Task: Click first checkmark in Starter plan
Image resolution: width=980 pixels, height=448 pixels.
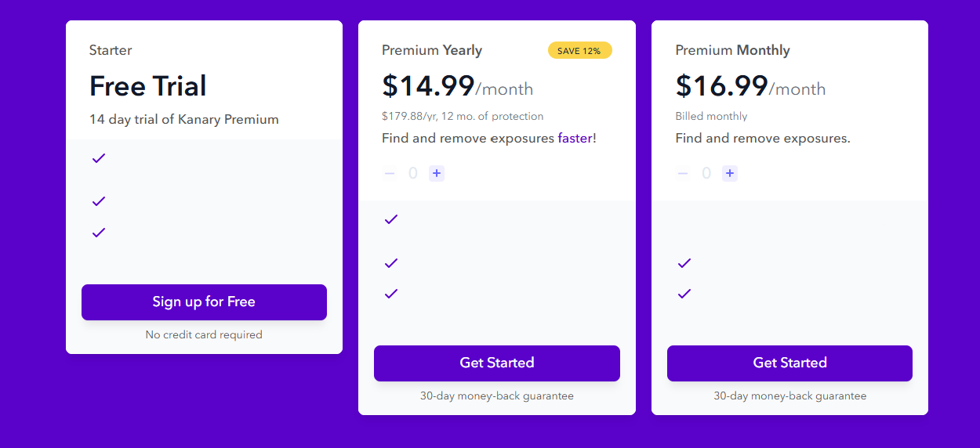Action: [x=99, y=158]
